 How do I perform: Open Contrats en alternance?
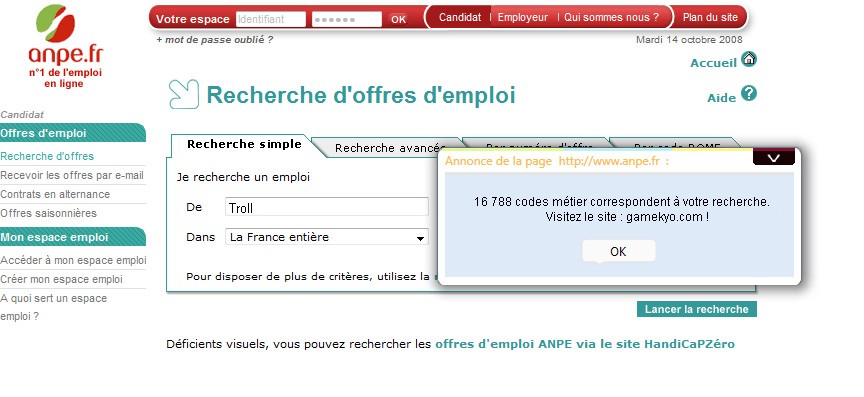pyautogui.click(x=55, y=194)
